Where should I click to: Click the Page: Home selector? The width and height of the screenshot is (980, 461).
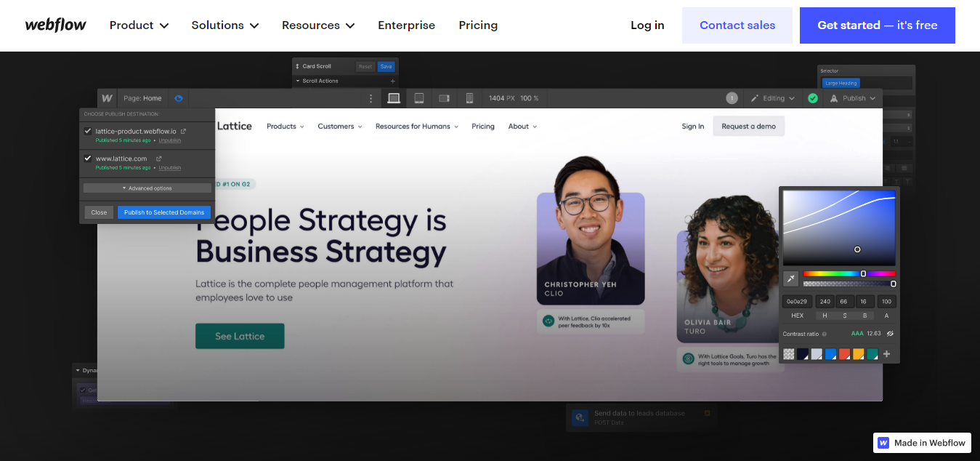pyautogui.click(x=142, y=98)
